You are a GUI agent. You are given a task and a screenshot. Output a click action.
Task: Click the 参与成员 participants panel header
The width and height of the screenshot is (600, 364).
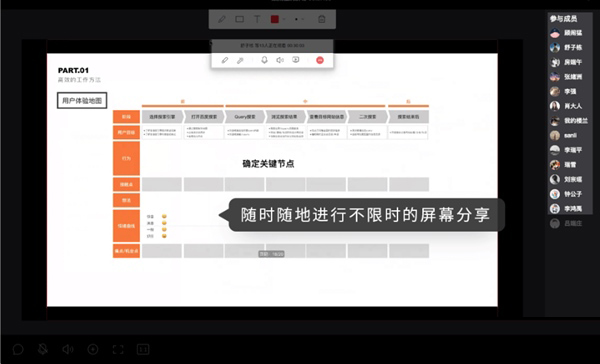tap(564, 19)
